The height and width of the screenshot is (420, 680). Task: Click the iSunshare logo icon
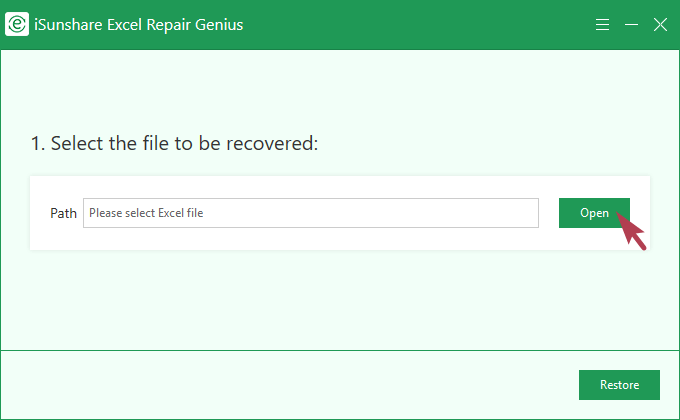click(16, 24)
